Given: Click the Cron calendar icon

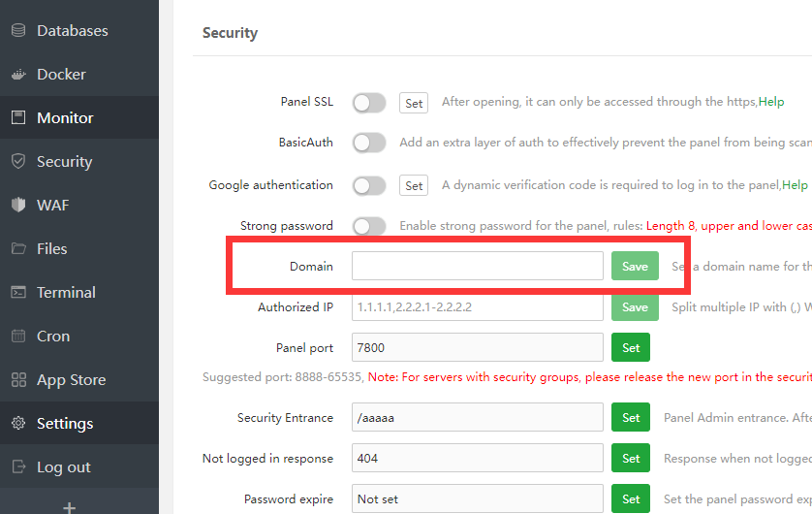Looking at the screenshot, I should pyautogui.click(x=17, y=337).
